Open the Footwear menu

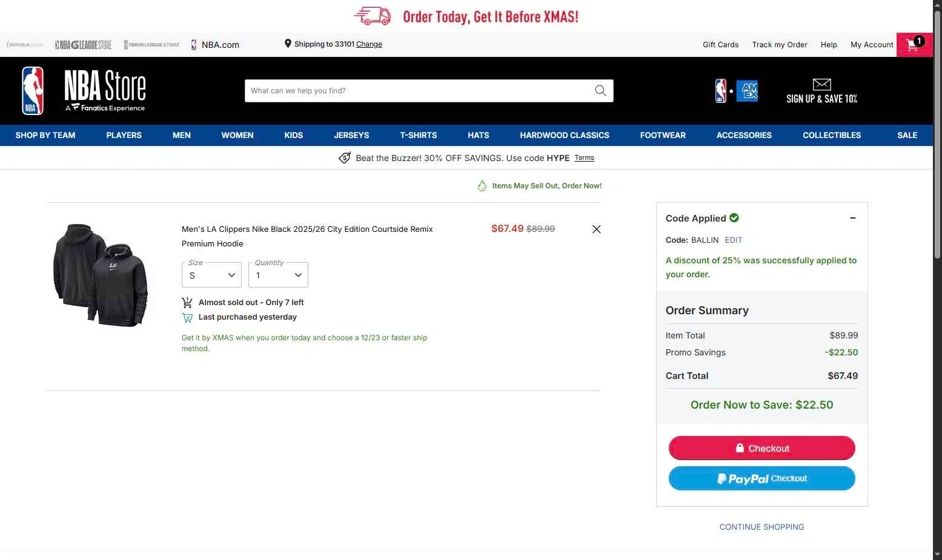[x=663, y=135]
